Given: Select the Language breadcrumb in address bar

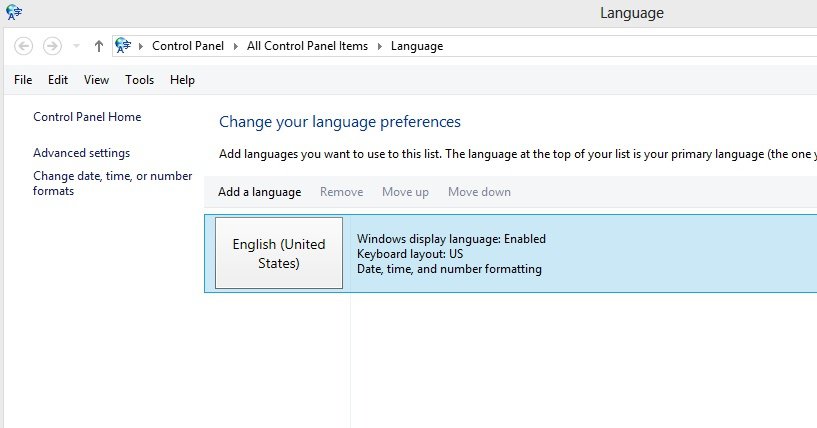Looking at the screenshot, I should pyautogui.click(x=417, y=46).
